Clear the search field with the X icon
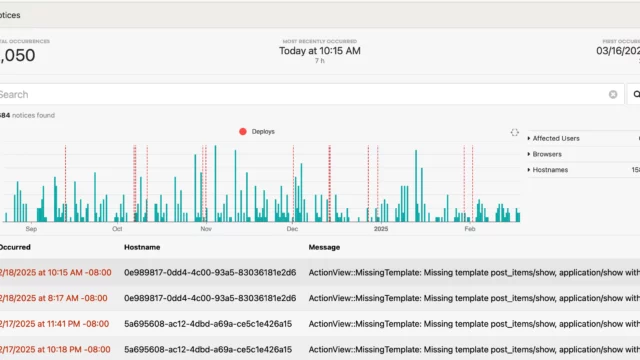This screenshot has width=640, height=360. point(613,94)
